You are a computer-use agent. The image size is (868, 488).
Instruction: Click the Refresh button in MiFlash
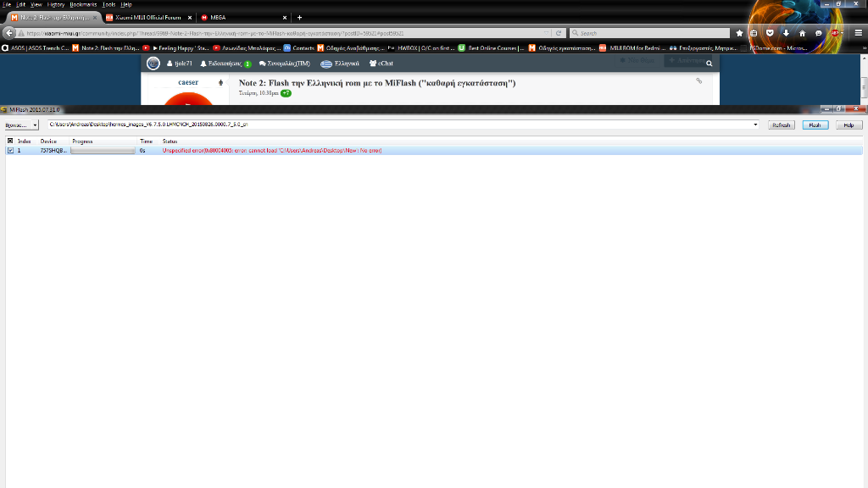[x=781, y=125]
